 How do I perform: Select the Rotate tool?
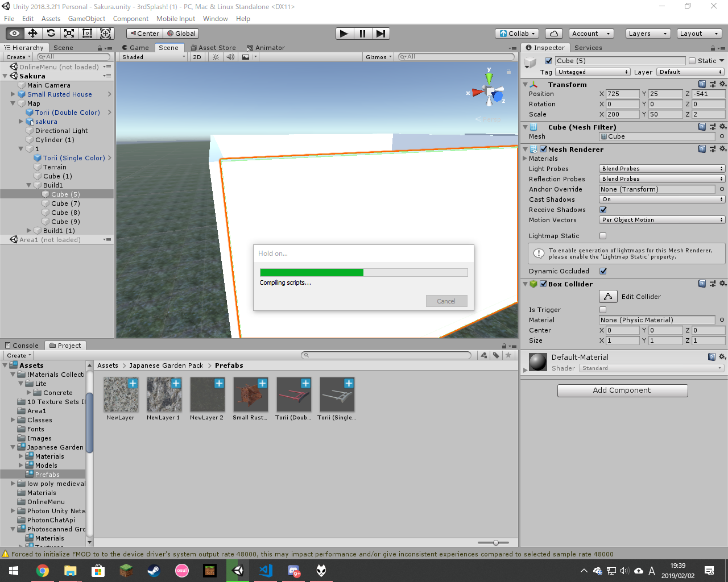click(51, 34)
